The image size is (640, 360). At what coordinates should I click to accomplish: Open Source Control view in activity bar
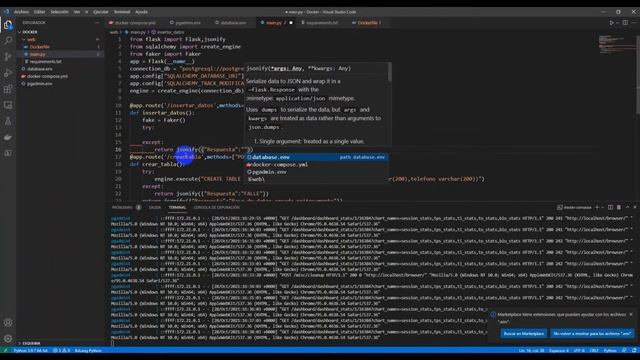[8, 57]
